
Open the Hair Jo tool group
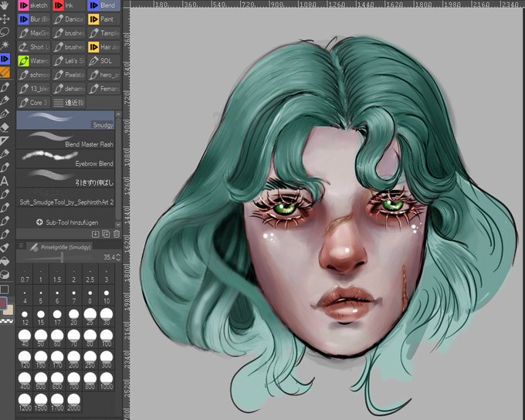(x=104, y=47)
